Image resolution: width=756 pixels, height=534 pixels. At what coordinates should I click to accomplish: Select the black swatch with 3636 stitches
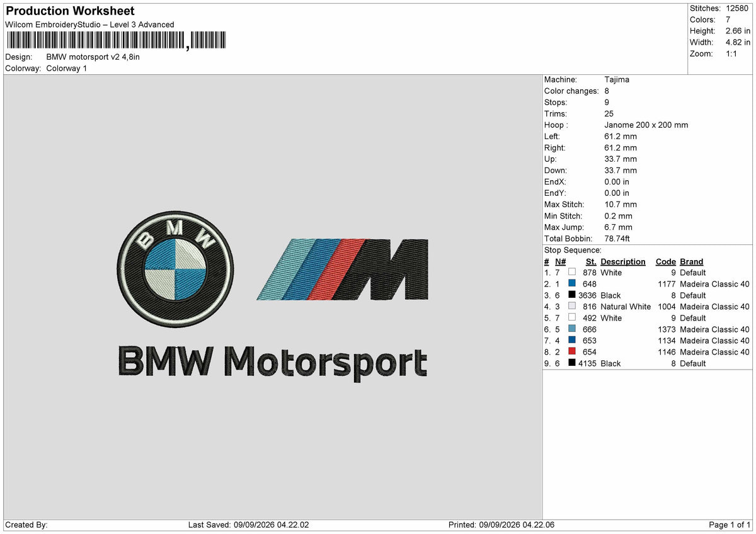point(572,295)
